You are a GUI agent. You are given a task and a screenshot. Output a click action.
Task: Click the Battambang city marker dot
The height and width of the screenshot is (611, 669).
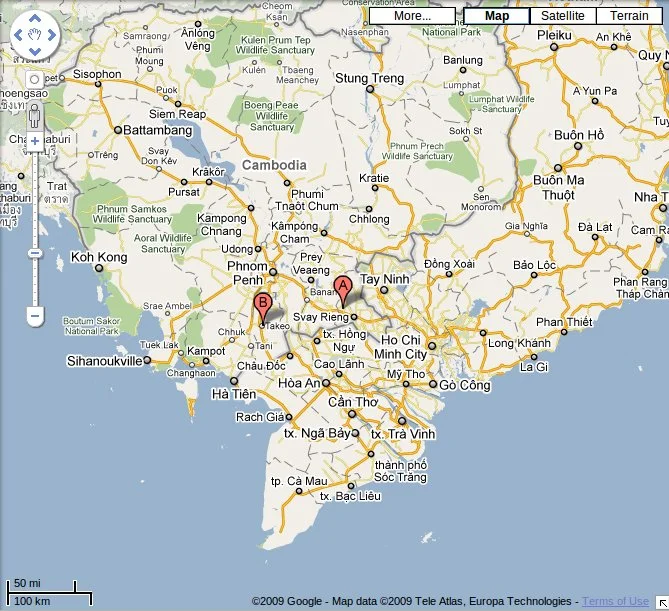118,130
